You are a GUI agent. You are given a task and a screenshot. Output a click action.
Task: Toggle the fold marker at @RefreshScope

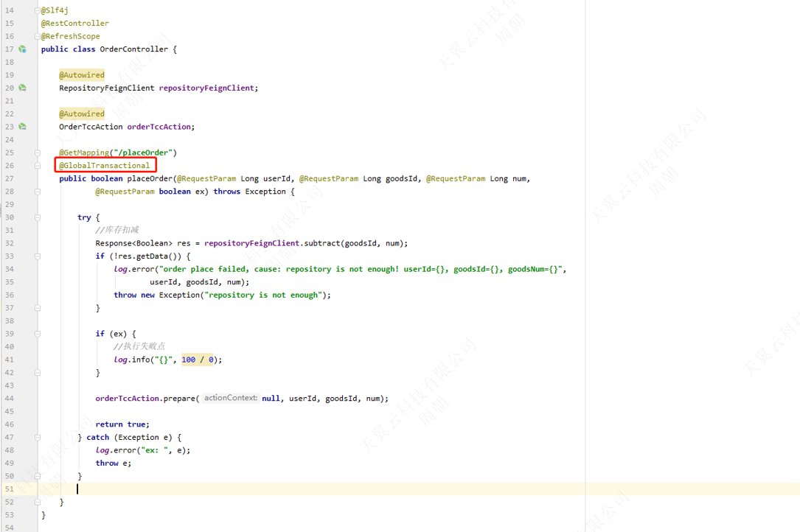tap(38, 36)
